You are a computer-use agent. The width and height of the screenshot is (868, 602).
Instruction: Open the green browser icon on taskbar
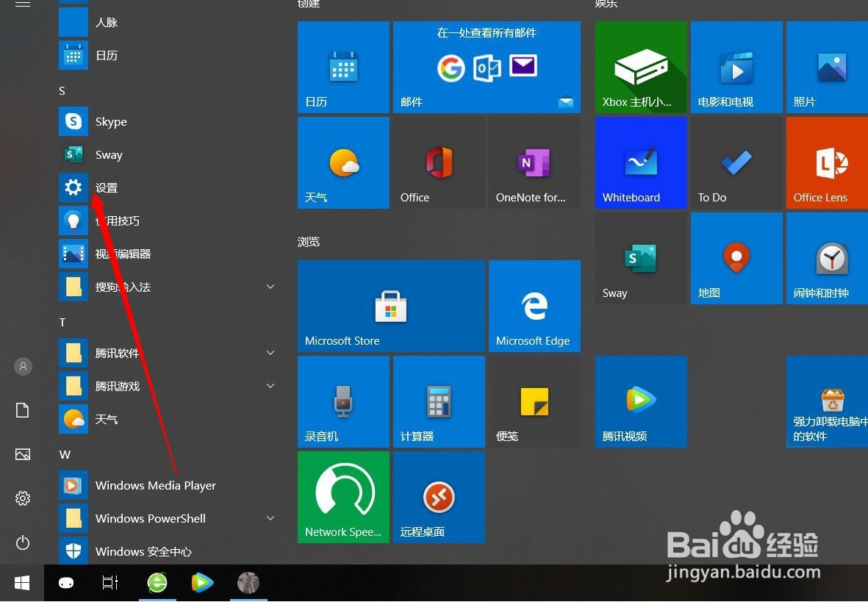click(x=157, y=583)
